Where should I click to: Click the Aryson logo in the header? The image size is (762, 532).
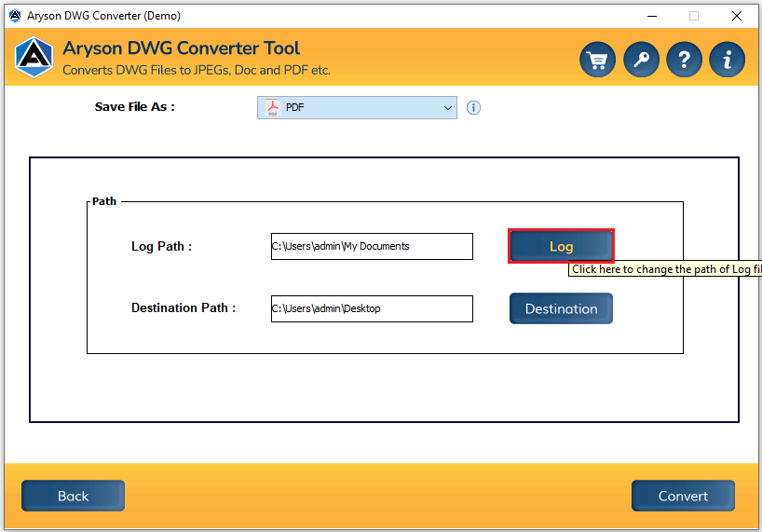tap(34, 58)
